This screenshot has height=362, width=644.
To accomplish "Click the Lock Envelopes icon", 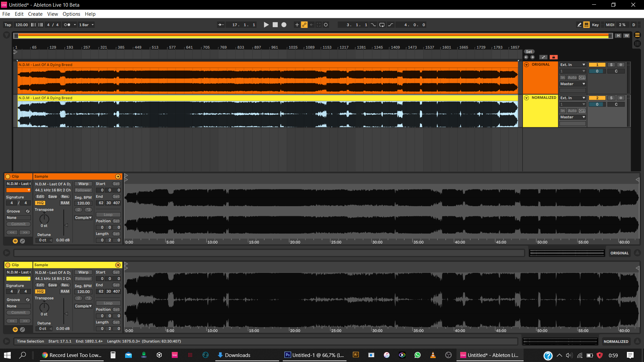I will pyautogui.click(x=553, y=57).
